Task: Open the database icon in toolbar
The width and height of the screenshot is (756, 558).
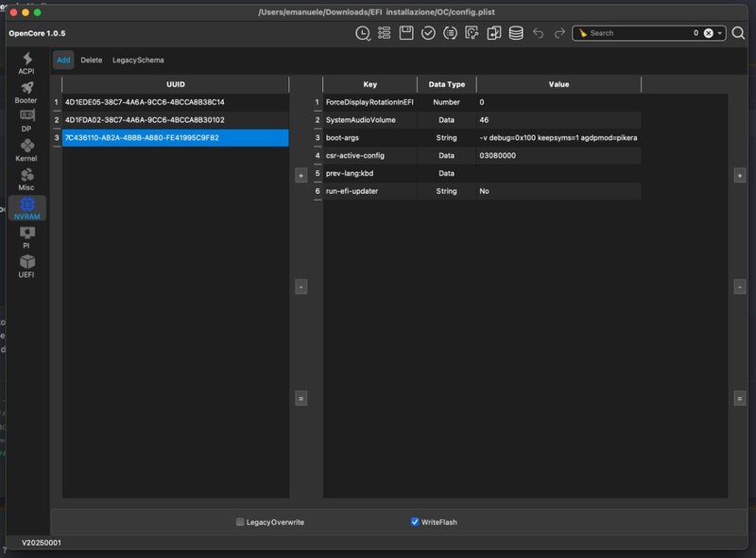Action: pyautogui.click(x=516, y=33)
